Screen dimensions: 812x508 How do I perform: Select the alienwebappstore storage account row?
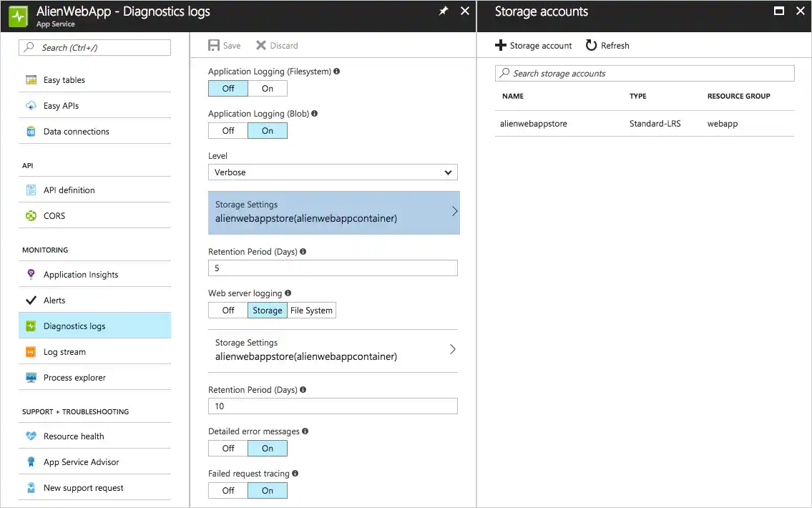coord(645,124)
